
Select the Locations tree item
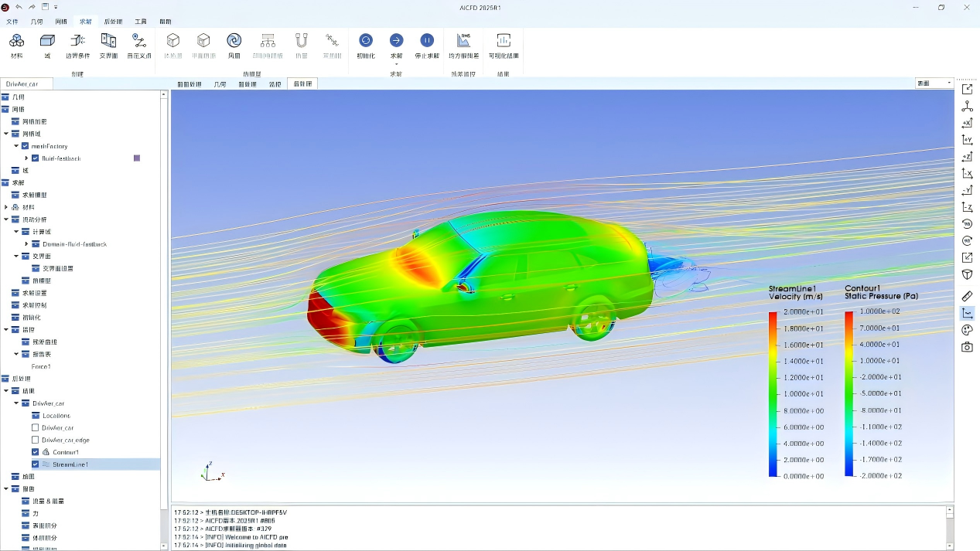(x=56, y=416)
